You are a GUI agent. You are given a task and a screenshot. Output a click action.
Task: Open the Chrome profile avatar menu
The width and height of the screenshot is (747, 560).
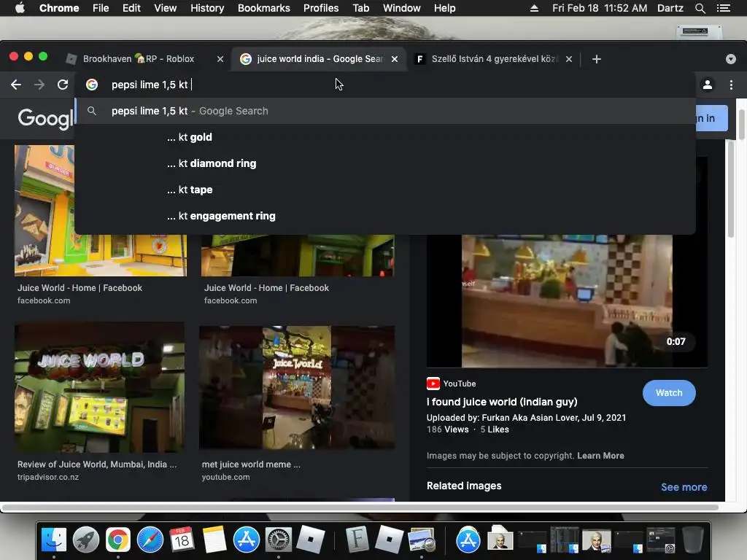coord(708,85)
